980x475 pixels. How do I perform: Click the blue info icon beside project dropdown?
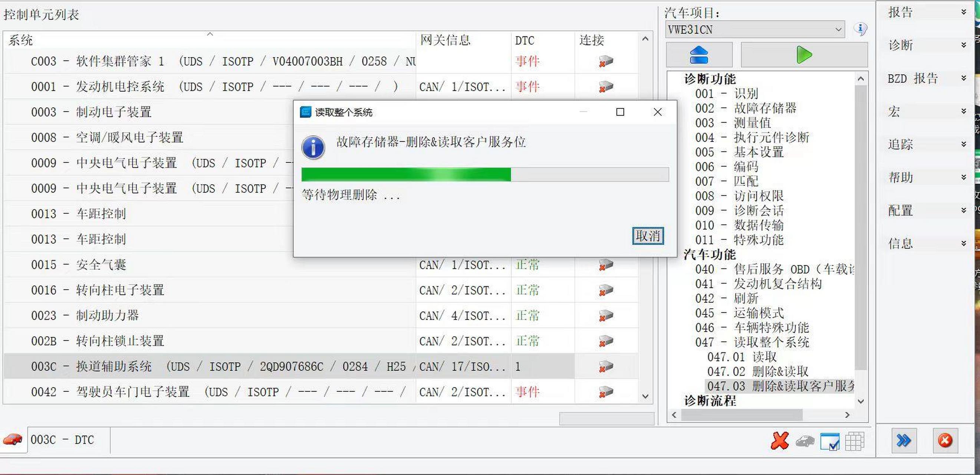(x=860, y=29)
